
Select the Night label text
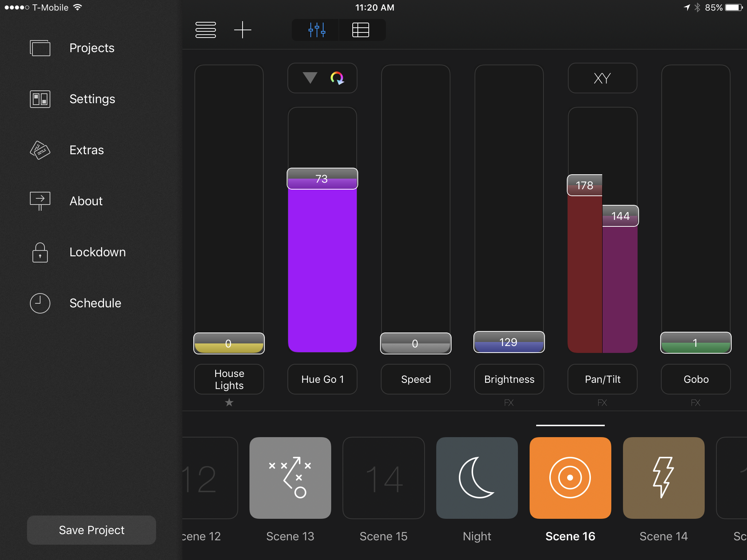477,536
